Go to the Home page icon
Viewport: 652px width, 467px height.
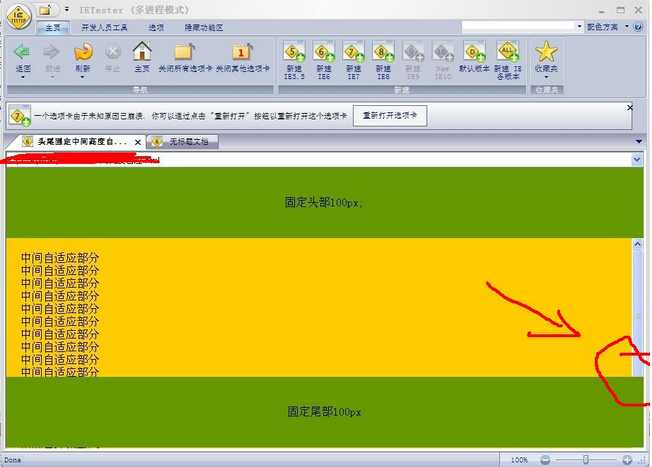142,52
